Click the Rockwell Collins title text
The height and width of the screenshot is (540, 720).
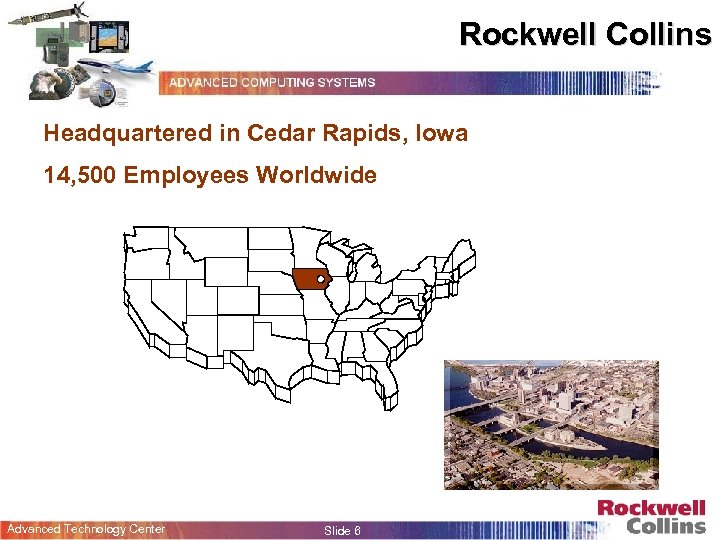pos(585,34)
